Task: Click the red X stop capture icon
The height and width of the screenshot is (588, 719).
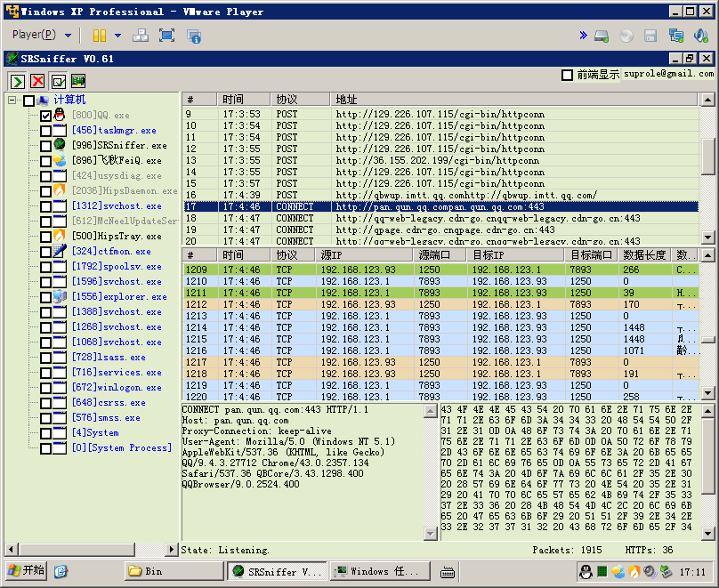Action: pyautogui.click(x=37, y=81)
